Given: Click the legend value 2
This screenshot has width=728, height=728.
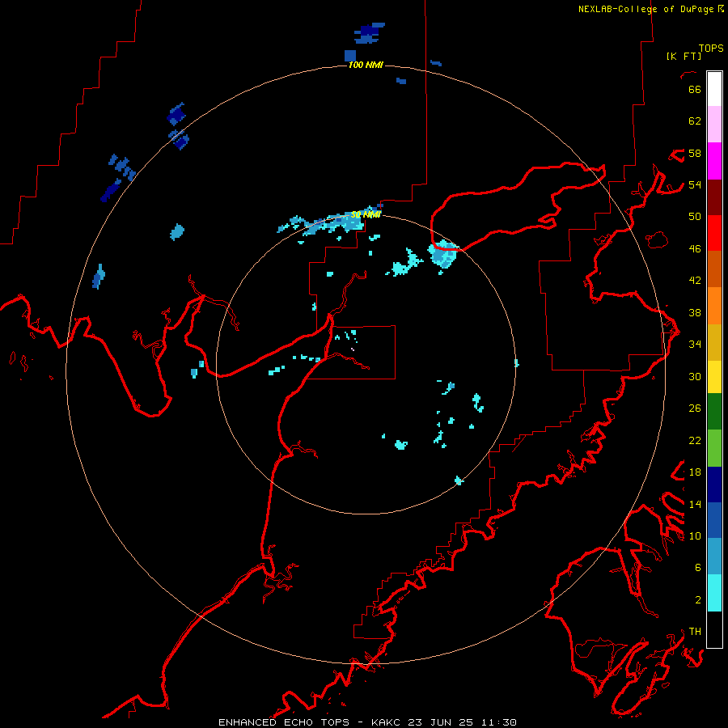Looking at the screenshot, I should tap(698, 600).
